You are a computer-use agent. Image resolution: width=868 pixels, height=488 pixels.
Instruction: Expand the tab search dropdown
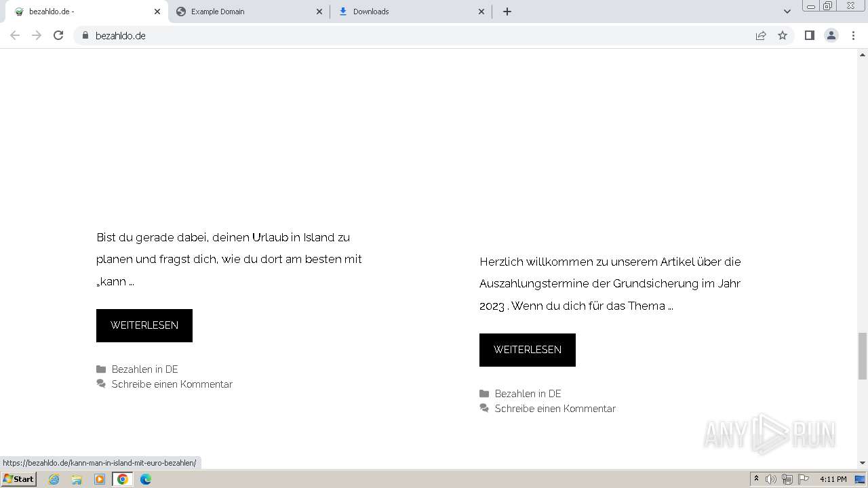click(x=787, y=12)
